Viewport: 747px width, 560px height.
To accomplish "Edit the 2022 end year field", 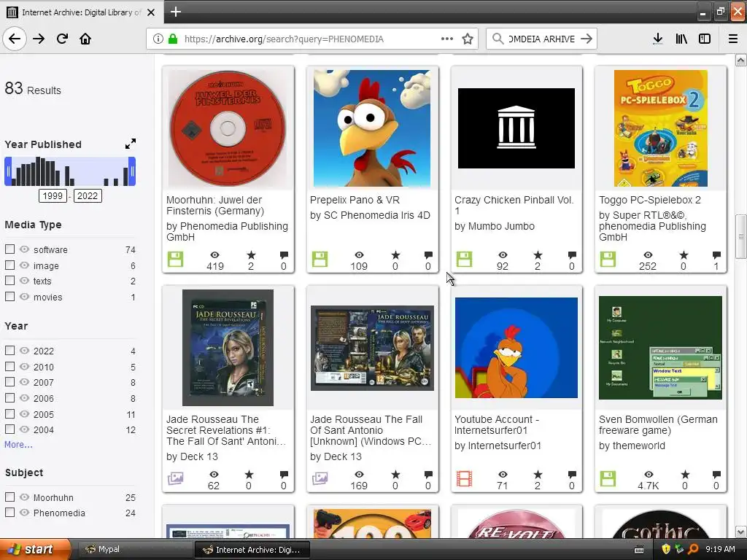I will pos(88,195).
